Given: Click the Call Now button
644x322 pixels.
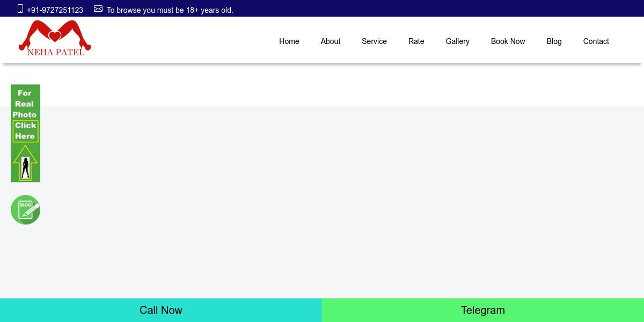Looking at the screenshot, I should pyautogui.click(x=161, y=310).
